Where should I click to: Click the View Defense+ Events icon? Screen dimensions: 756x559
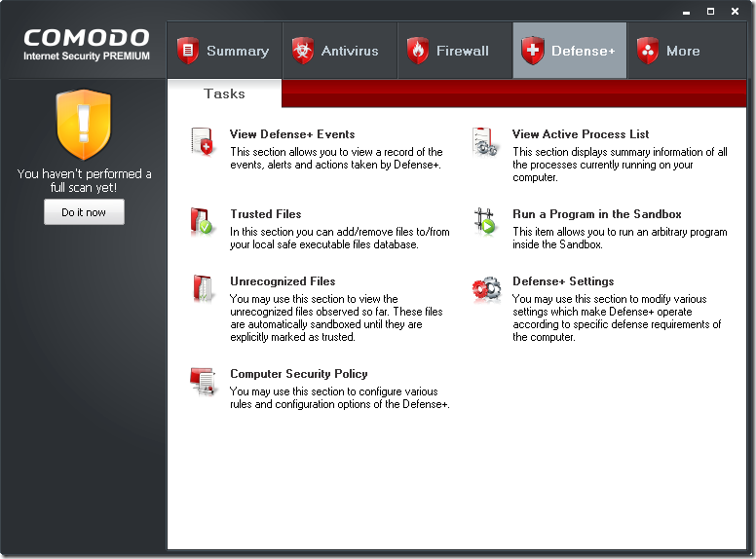pyautogui.click(x=202, y=141)
